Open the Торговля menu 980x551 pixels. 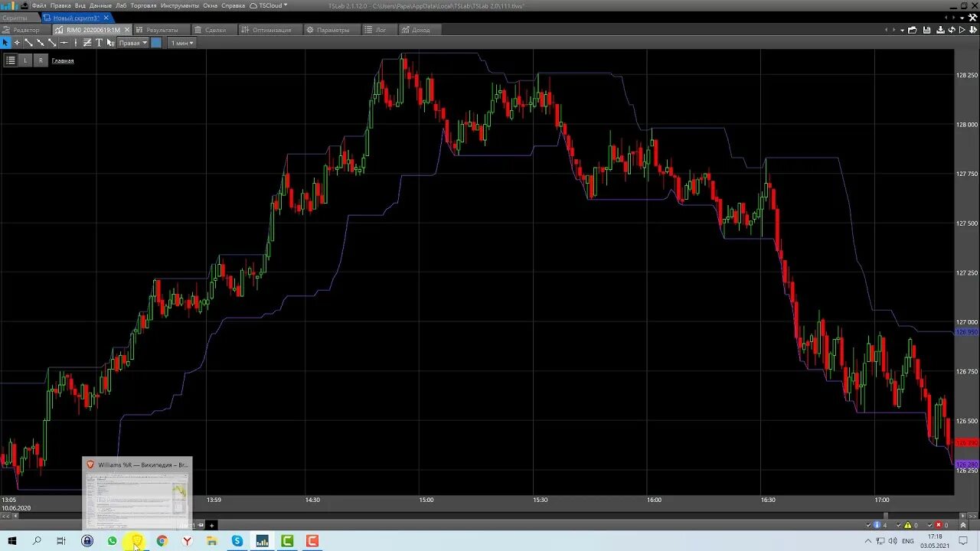click(143, 5)
